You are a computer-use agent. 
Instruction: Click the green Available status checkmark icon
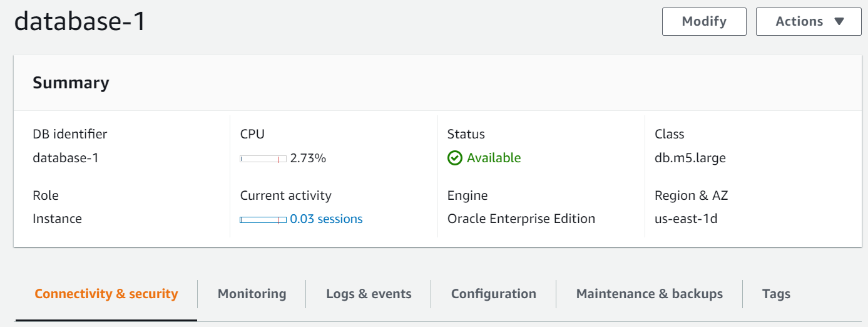[455, 158]
